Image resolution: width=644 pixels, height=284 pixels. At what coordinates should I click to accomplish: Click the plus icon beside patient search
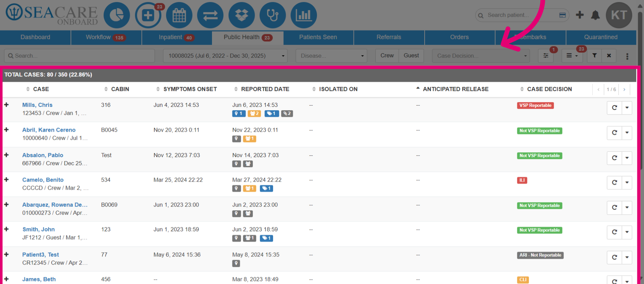[x=580, y=15]
